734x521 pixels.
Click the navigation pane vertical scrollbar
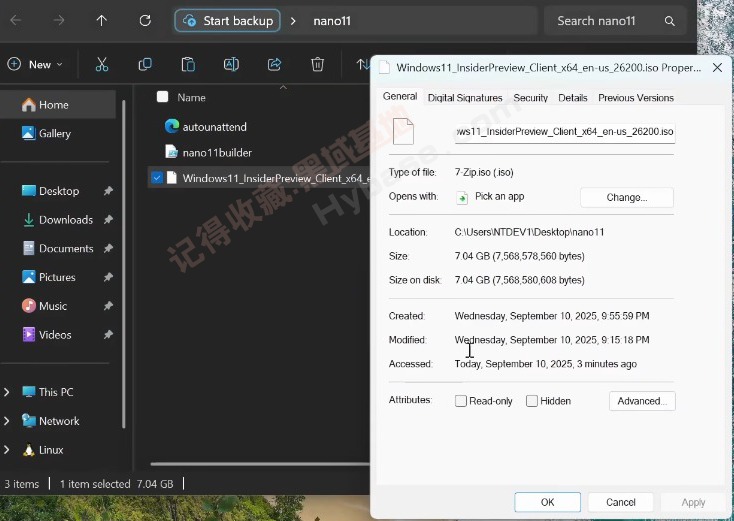pyautogui.click(x=124, y=264)
